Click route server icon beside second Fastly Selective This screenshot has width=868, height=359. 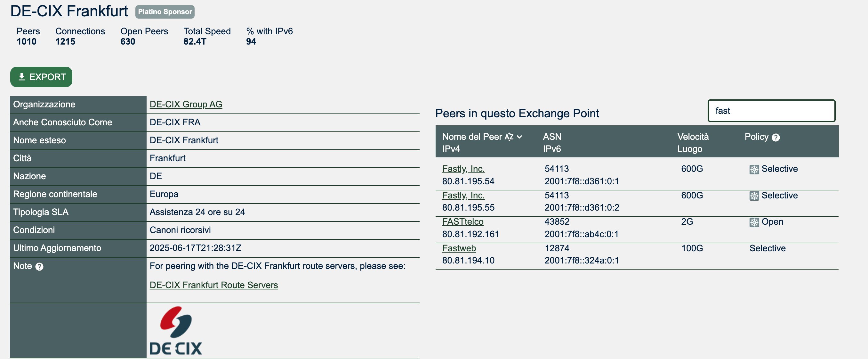[x=754, y=196]
